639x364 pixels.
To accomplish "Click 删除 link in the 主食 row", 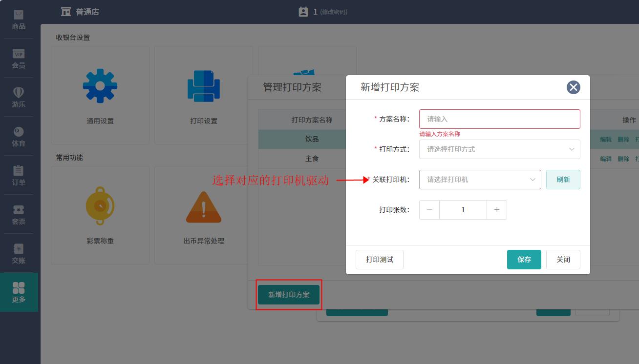I will pos(623,159).
